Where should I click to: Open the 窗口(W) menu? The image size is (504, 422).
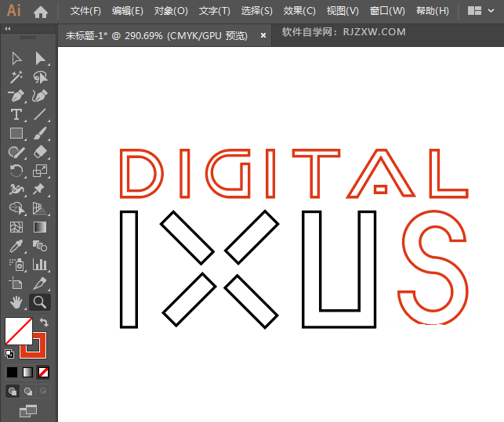tap(387, 11)
